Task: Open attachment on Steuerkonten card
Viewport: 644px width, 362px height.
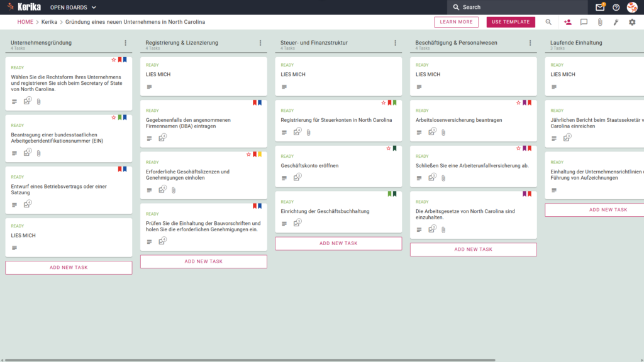Action: click(308, 132)
